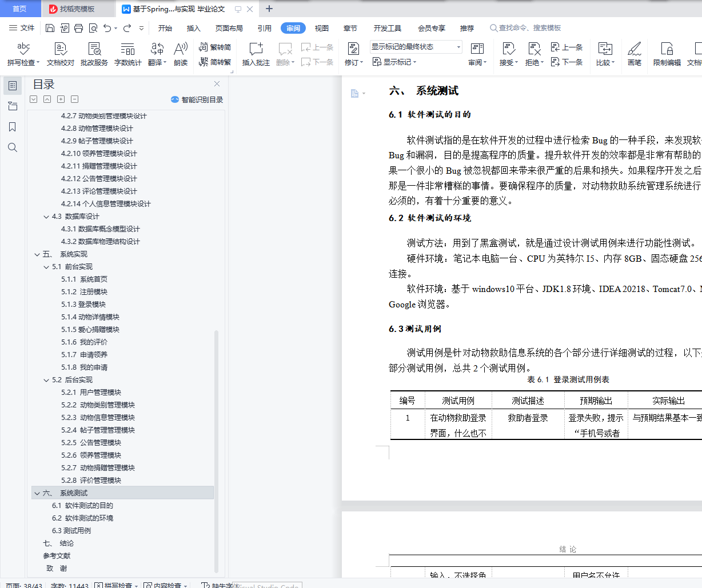Collapse all outline levels with minus box
The image size is (702, 588).
coord(74,99)
